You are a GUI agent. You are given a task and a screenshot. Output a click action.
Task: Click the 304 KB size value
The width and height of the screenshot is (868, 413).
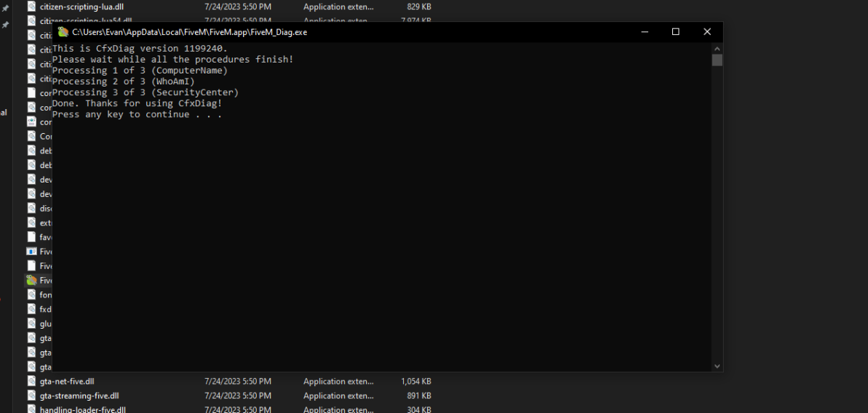[x=418, y=409]
